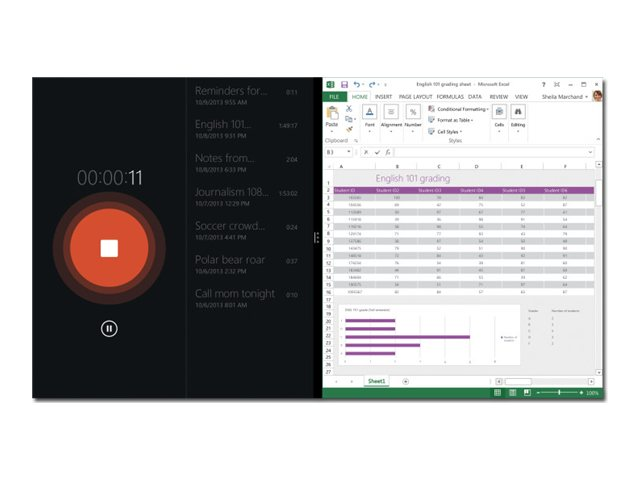
Task: Expand the Cell Styles dropdown
Action: [x=448, y=131]
